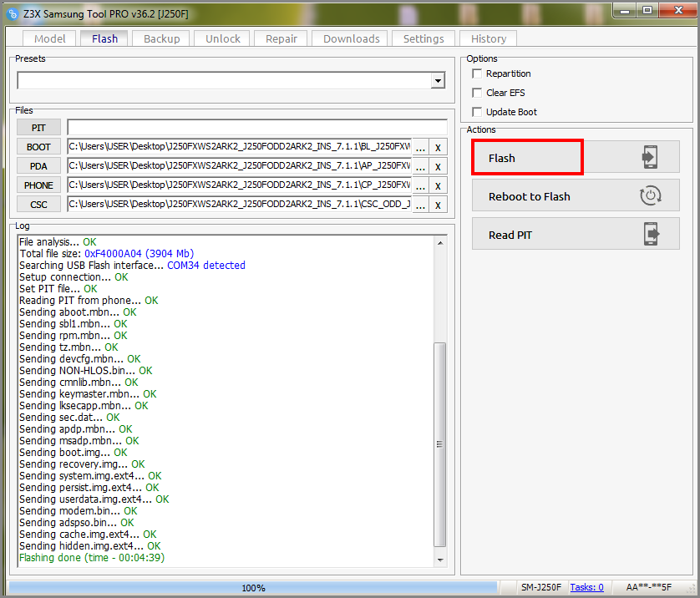The height and width of the screenshot is (598, 700).
Task: Click the AA**-**5F status bar entry
Action: [649, 587]
